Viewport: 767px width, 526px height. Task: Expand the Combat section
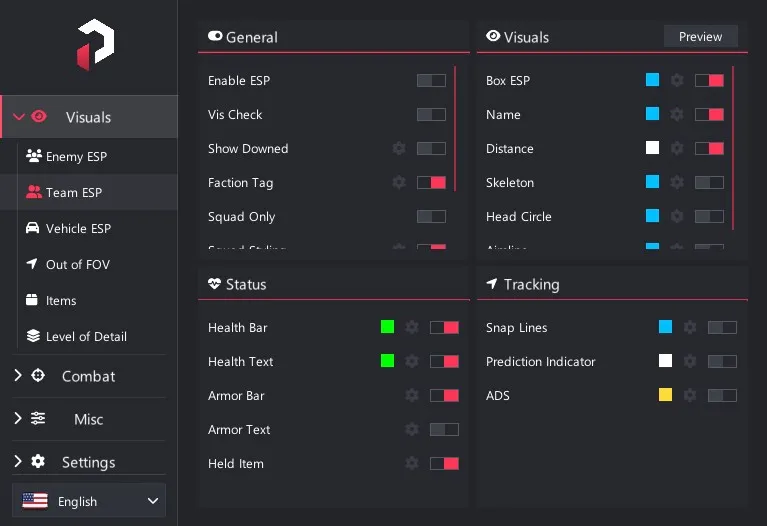click(x=89, y=376)
